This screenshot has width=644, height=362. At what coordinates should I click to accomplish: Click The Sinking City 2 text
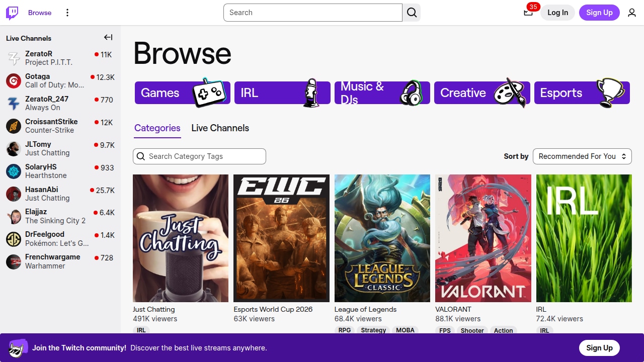55,221
